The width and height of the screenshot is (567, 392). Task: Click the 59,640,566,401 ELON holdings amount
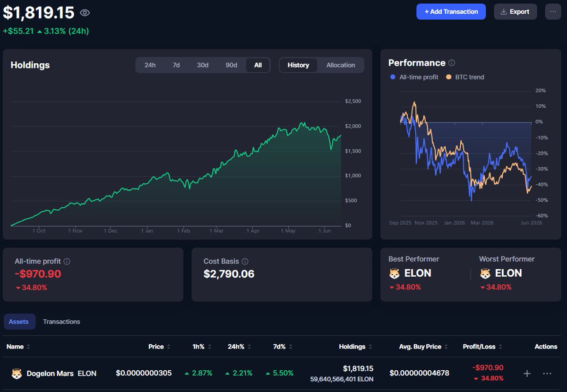[342, 379]
